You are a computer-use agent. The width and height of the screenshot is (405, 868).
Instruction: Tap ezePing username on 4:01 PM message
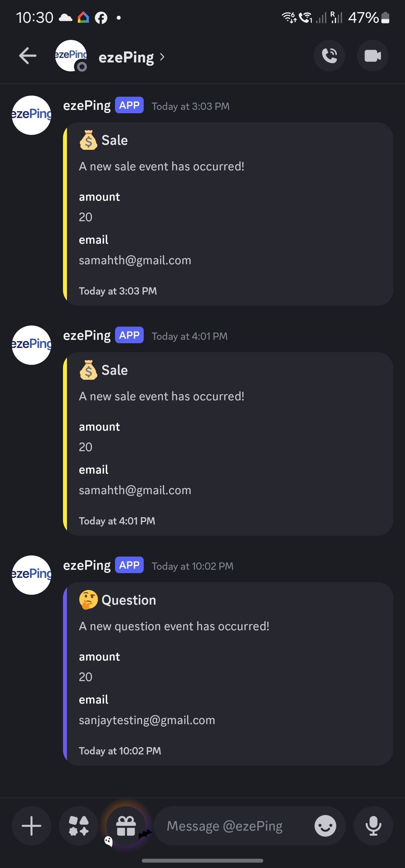(x=87, y=335)
